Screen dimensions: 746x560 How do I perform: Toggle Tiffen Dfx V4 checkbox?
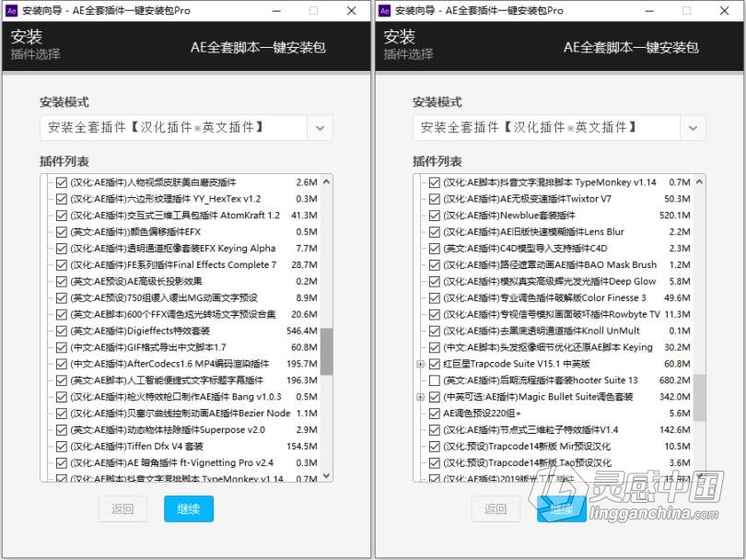pos(62,447)
